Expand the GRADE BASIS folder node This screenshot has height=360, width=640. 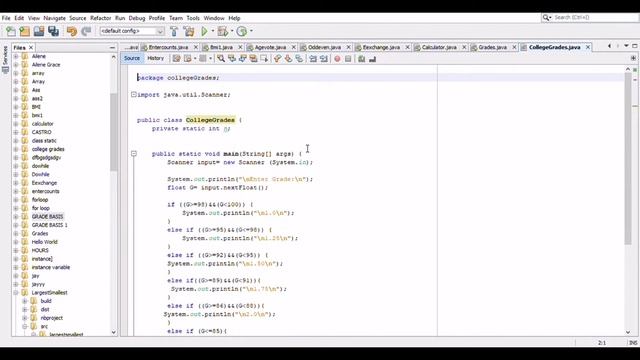16,217
